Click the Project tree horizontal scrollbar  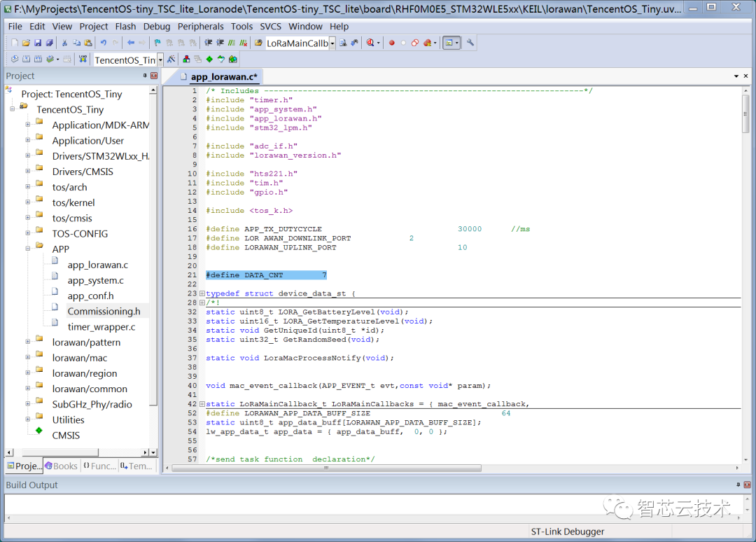click(60, 452)
